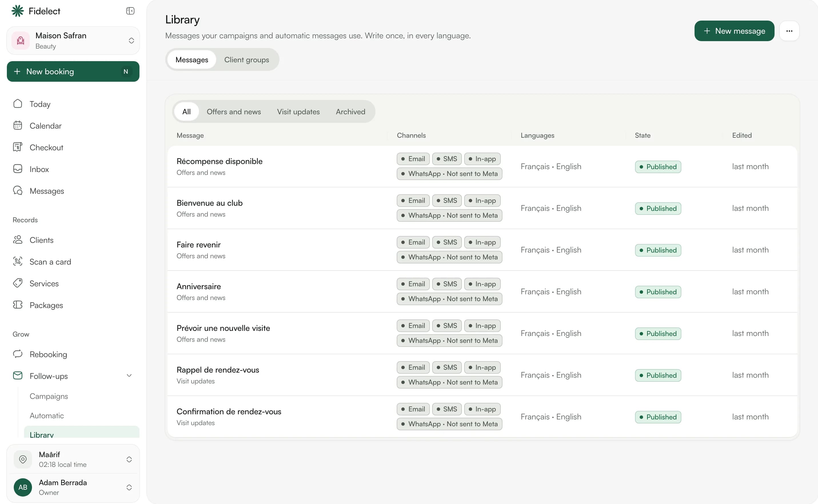Open the Maârif location selector chevron
Viewport: 818px width, 504px height.
pos(129,459)
